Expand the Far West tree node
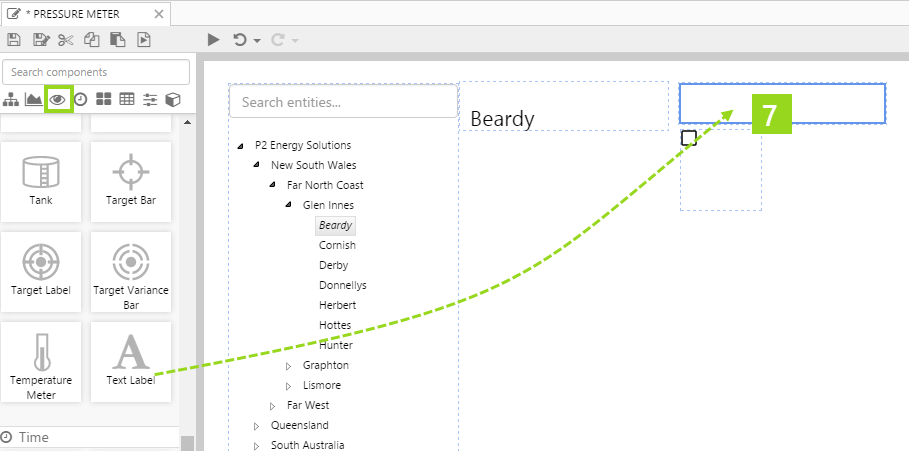Viewport: 909px width, 451px height. tap(272, 406)
